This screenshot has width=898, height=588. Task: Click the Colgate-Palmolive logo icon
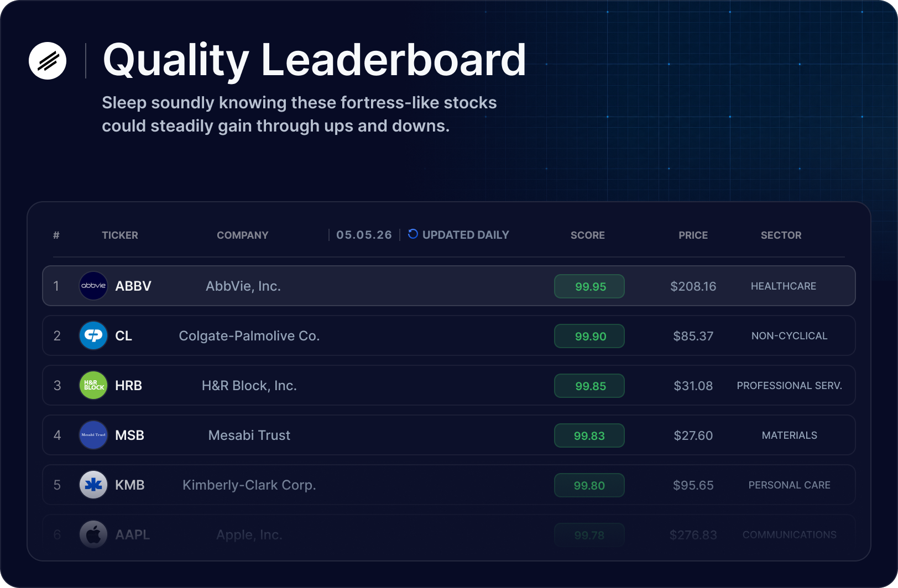93,335
